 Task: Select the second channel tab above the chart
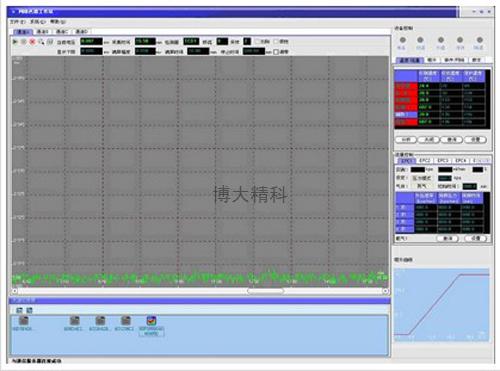pos(42,32)
